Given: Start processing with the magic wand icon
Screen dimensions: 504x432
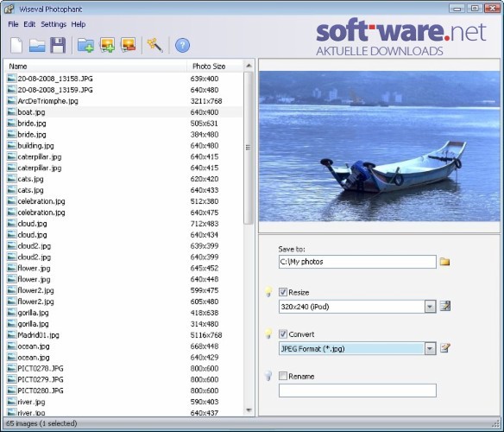Looking at the screenshot, I should coord(155,45).
